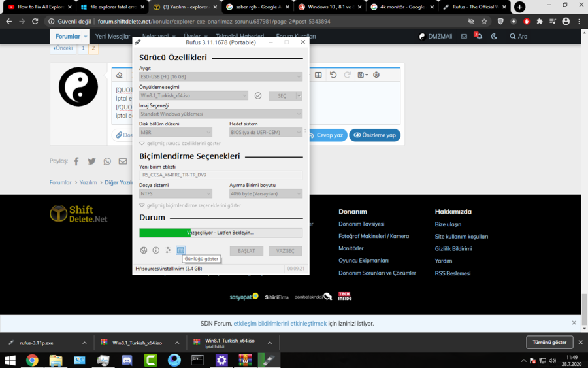Redo icon in forum editor toolbar
Image resolution: width=588 pixels, height=368 pixels.
348,75
